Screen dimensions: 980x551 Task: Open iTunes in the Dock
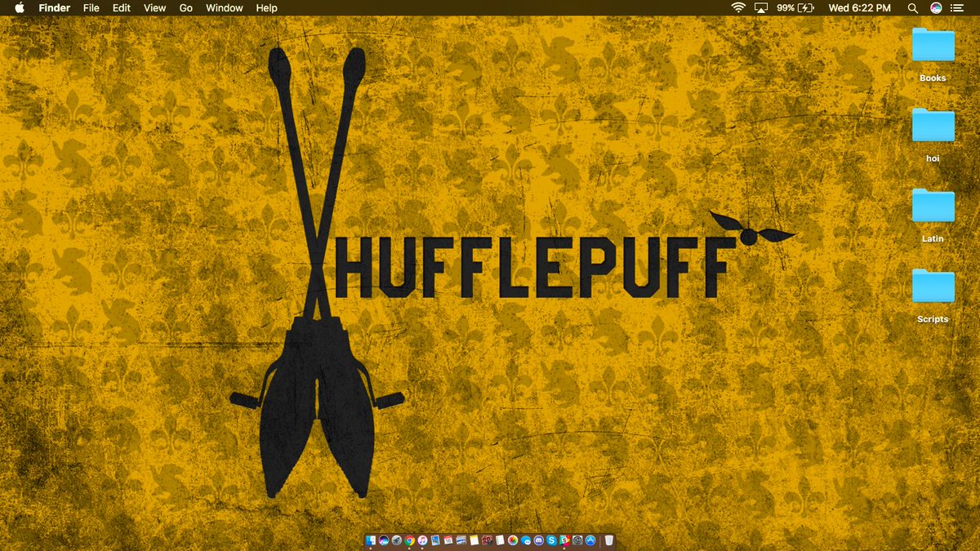tap(422, 540)
